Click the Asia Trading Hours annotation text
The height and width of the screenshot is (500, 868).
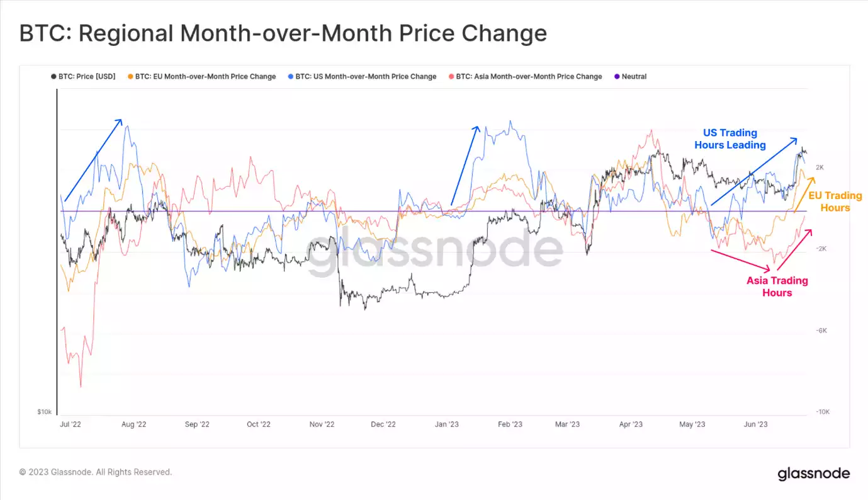click(777, 287)
